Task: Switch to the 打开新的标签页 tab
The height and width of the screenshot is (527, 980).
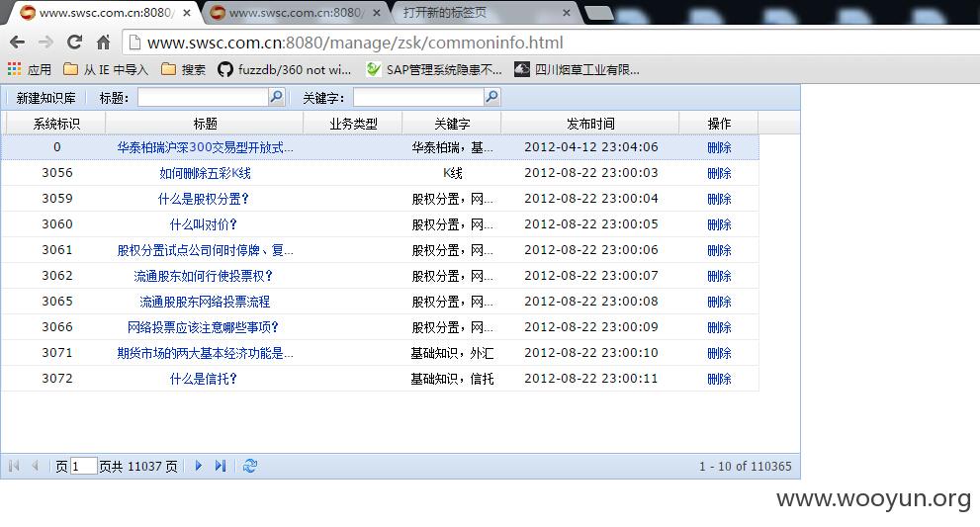Action: (485, 13)
